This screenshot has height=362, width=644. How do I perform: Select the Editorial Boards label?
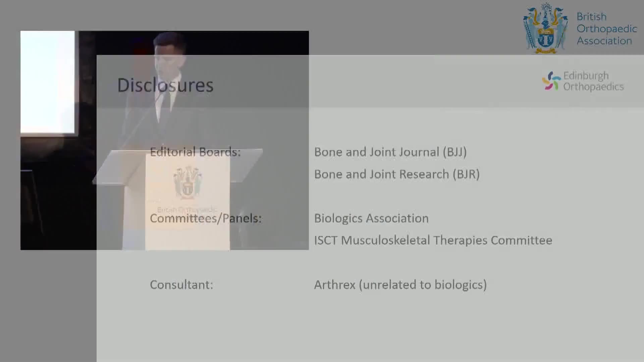[x=195, y=152]
